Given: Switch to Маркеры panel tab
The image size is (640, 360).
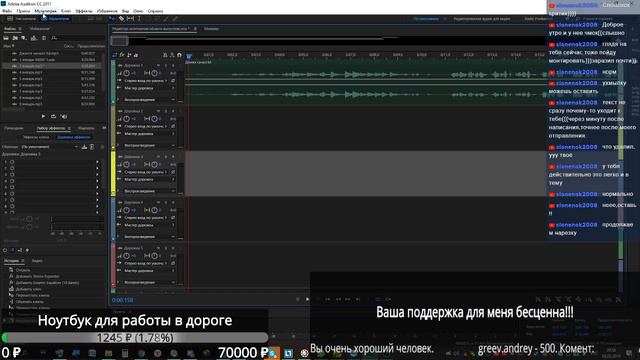Looking at the screenshot, I should coord(86,128).
